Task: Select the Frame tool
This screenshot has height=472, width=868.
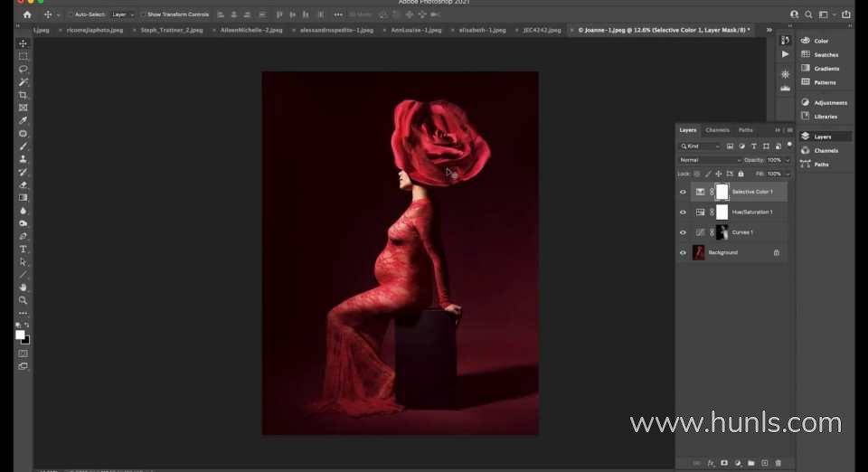Action: click(23, 108)
